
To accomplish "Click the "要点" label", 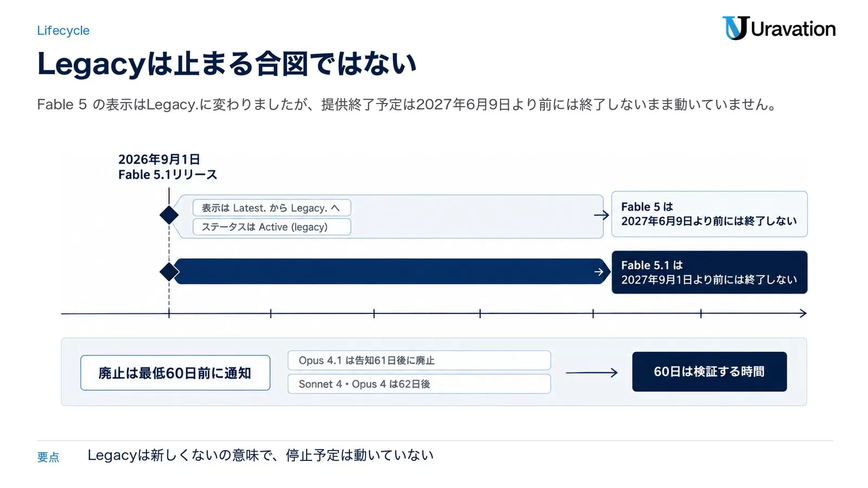I will [x=48, y=457].
